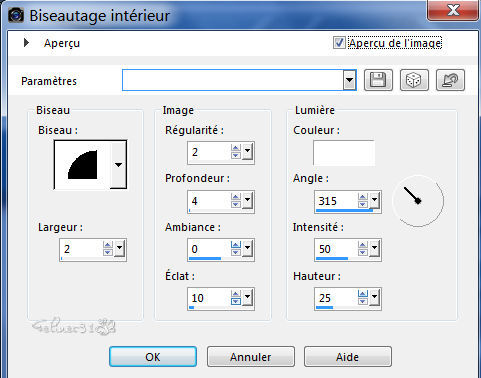Confirm the bevel with OK button
481x378 pixels.
(153, 357)
